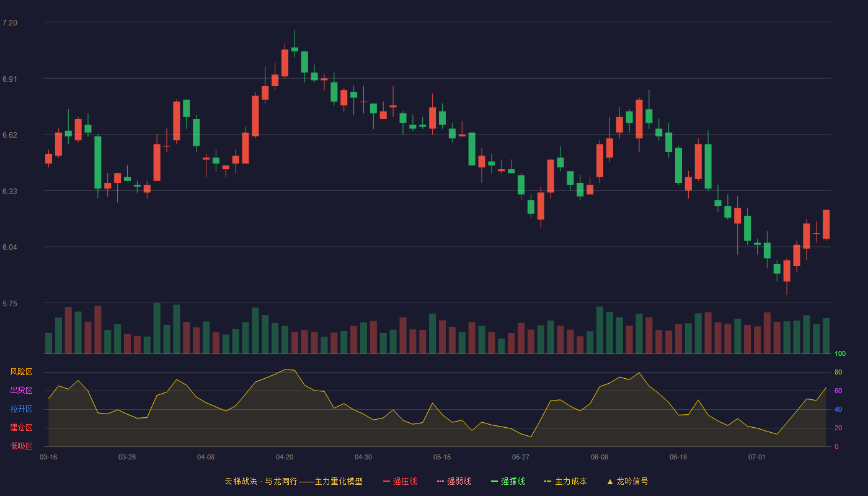Click the most recent volume bar
868x496 pixels.
(x=826, y=336)
